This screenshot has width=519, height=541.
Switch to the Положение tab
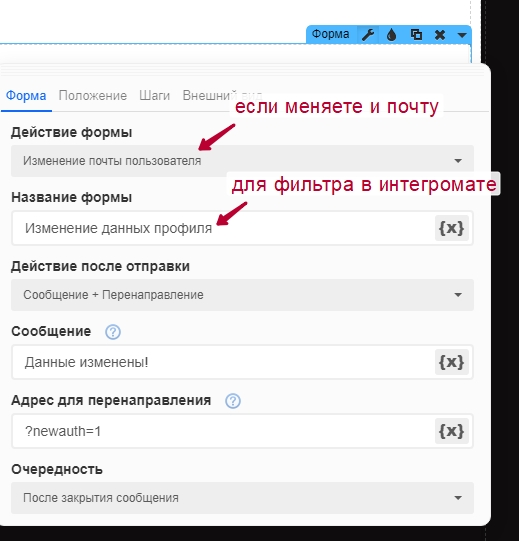coord(92,96)
